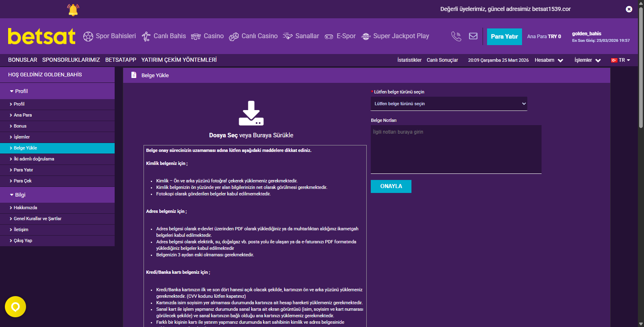Close the address announcement banner
Image resolution: width=644 pixels, height=327 pixels.
[629, 9]
